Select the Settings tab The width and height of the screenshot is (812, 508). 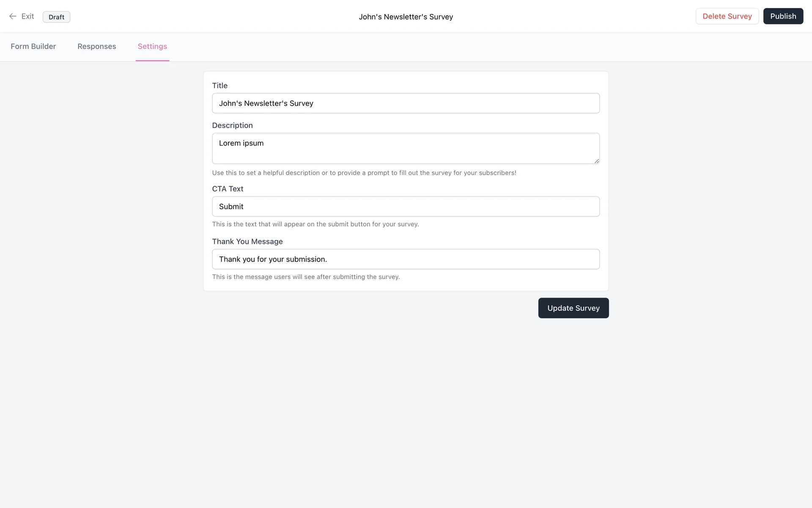click(x=152, y=47)
